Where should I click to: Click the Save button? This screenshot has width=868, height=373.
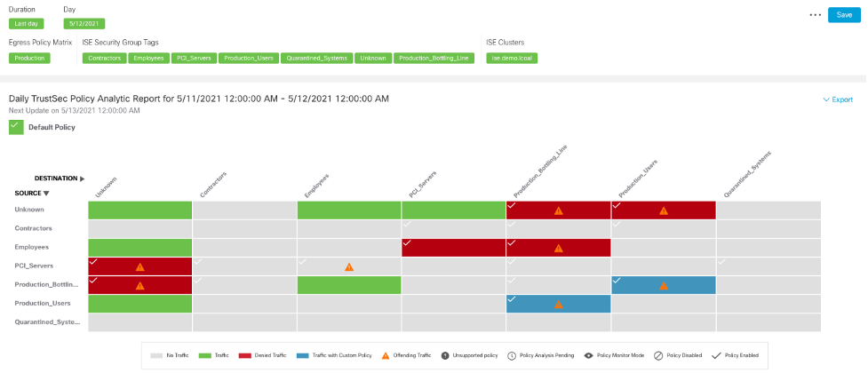coord(844,15)
